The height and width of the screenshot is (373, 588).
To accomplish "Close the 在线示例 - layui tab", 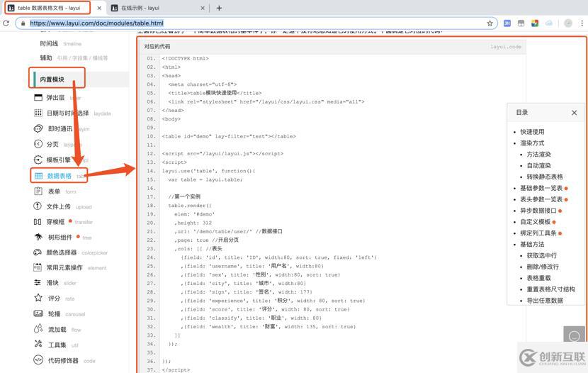I will (x=203, y=8).
